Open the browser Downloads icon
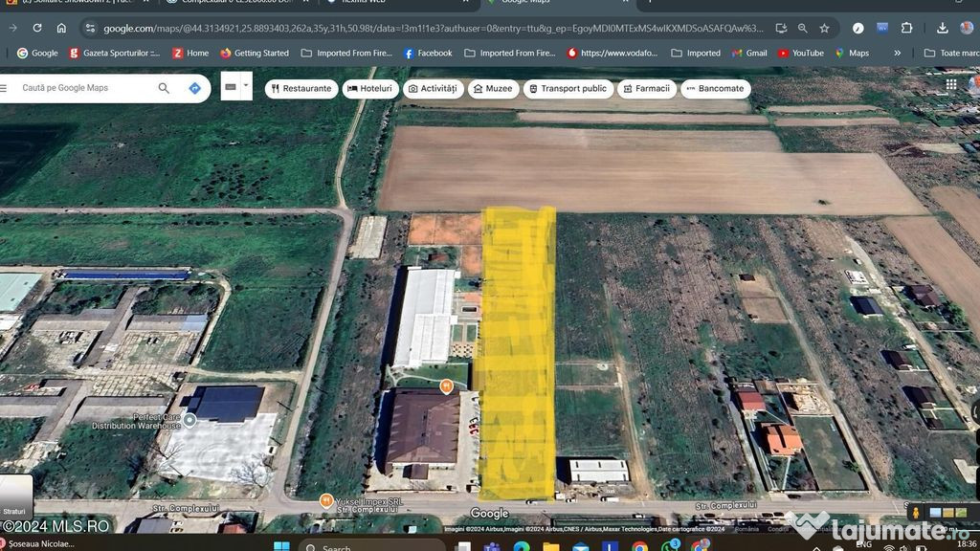 click(x=943, y=28)
